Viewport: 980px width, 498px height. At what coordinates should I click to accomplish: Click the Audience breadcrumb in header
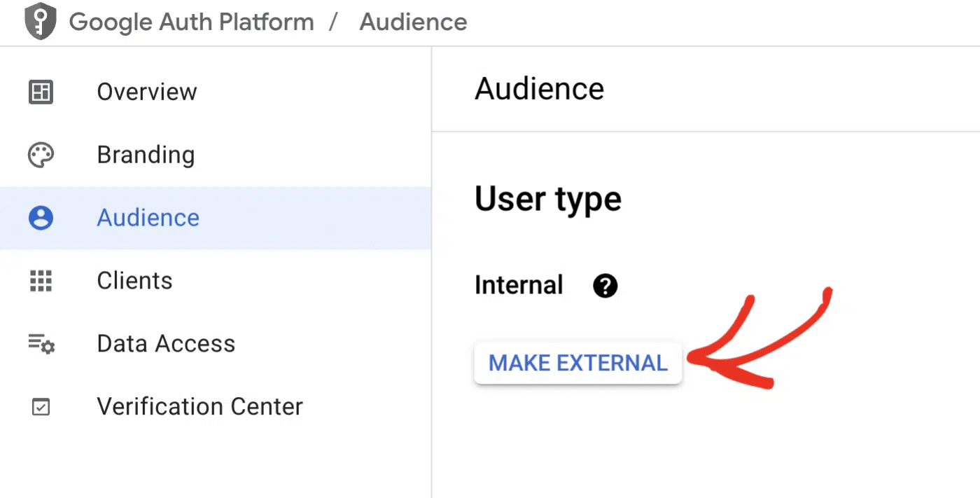tap(413, 22)
